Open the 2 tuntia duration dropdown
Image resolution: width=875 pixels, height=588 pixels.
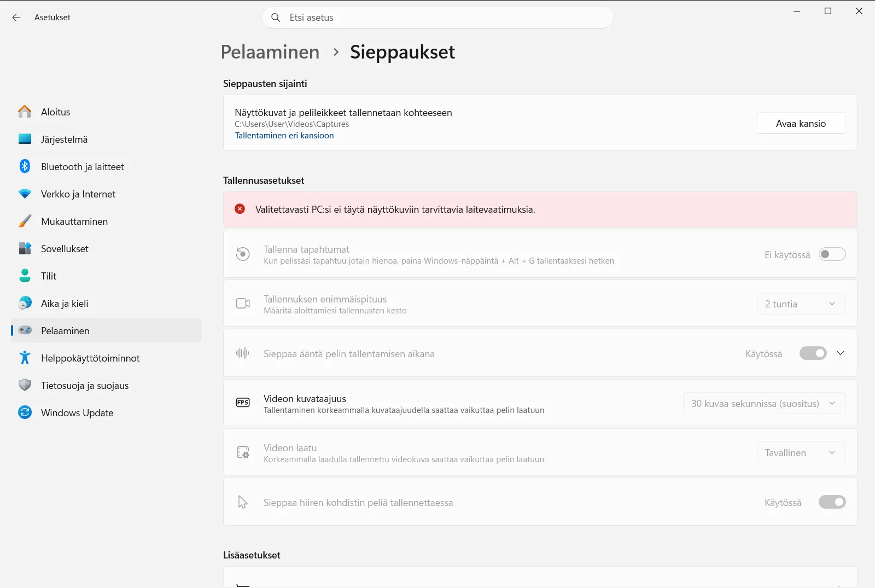[x=801, y=304]
